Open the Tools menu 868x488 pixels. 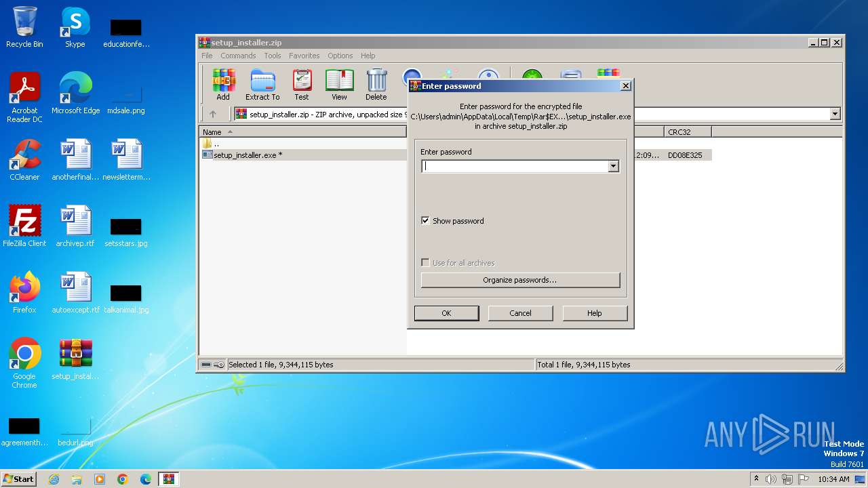pyautogui.click(x=273, y=56)
